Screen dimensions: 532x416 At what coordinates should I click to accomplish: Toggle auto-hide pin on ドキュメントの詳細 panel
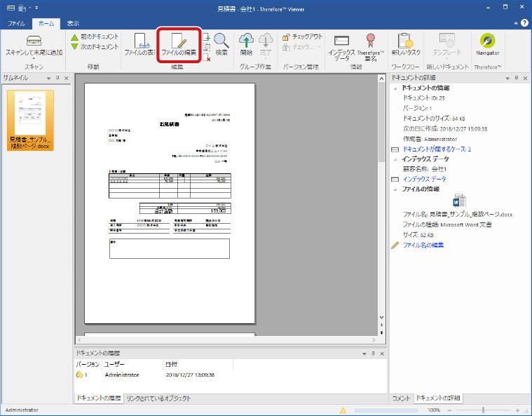(517, 76)
